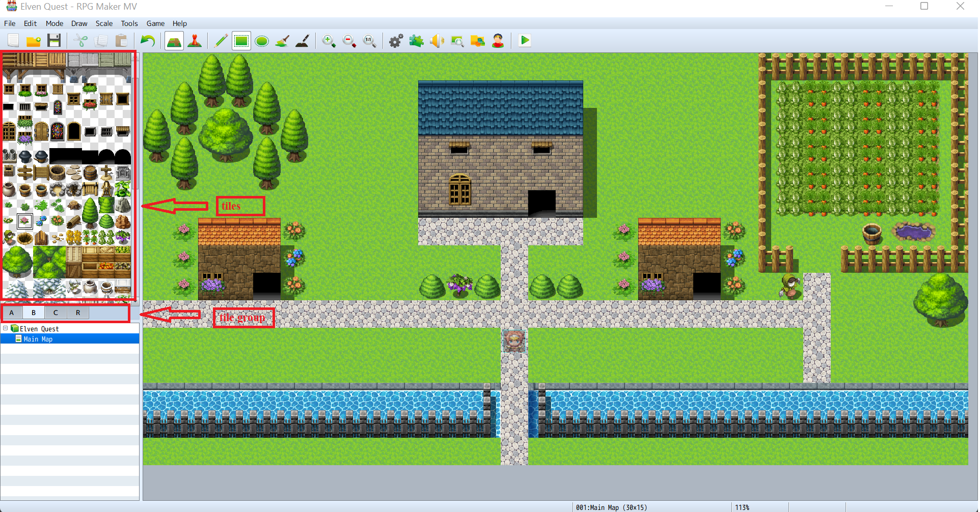This screenshot has width=980, height=512.
Task: Switch to Map editing mode
Action: click(174, 41)
